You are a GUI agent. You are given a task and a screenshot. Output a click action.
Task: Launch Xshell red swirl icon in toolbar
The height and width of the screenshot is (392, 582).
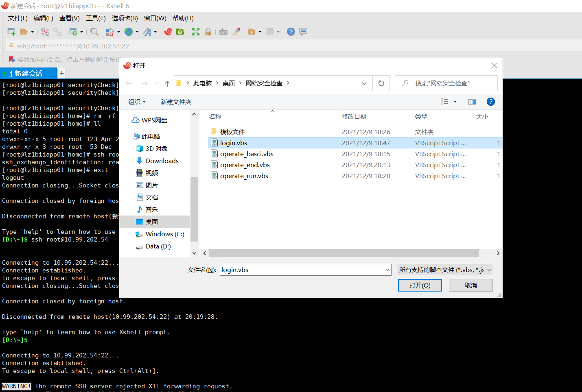(168, 32)
